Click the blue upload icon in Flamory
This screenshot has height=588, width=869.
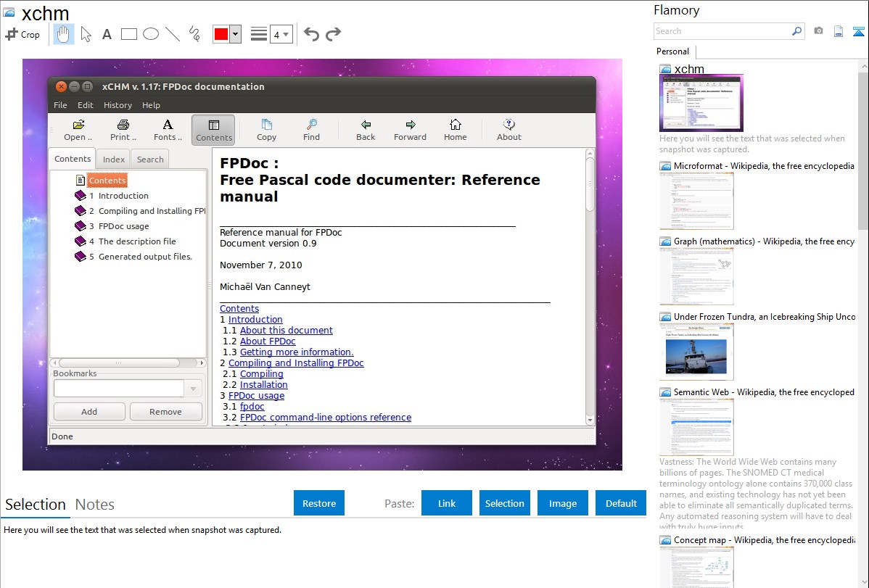point(858,31)
